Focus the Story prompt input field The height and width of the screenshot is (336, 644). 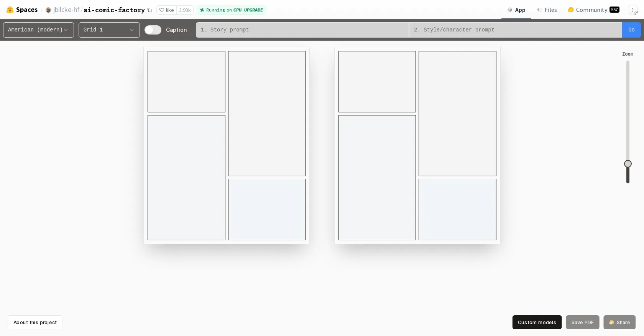pyautogui.click(x=302, y=30)
